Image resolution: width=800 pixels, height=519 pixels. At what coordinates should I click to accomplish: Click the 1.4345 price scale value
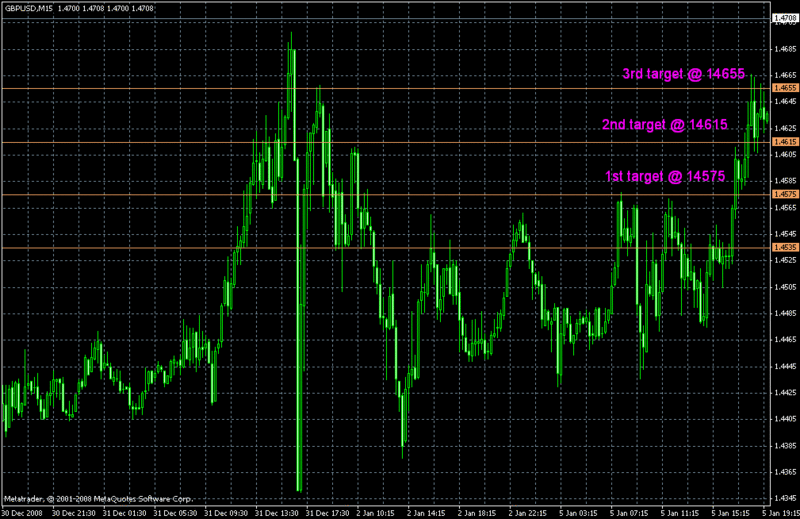click(x=786, y=498)
